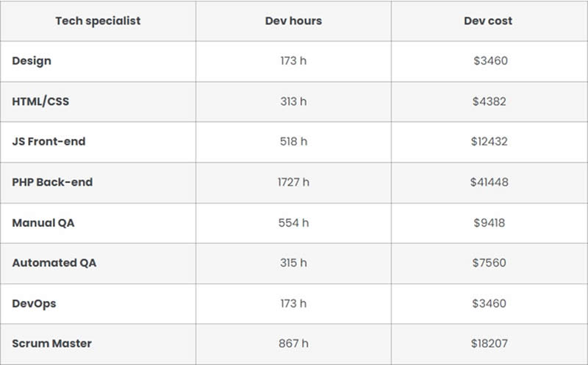Select the PHP Back-end row label
The width and height of the screenshot is (588, 365).
point(52,182)
